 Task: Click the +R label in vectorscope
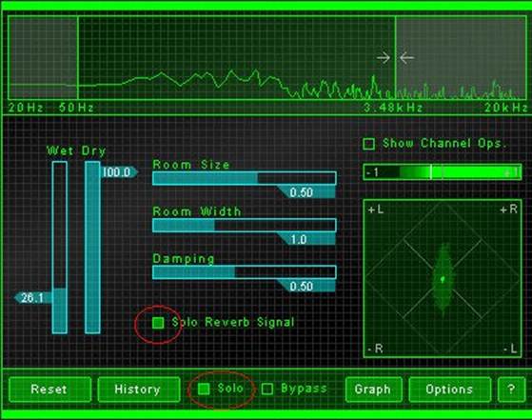(x=508, y=210)
